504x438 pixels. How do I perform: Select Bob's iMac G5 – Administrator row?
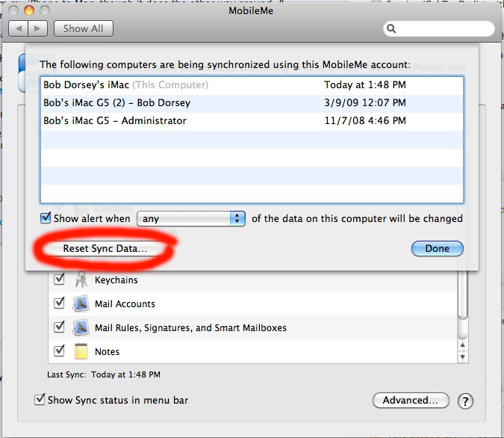[x=252, y=121]
